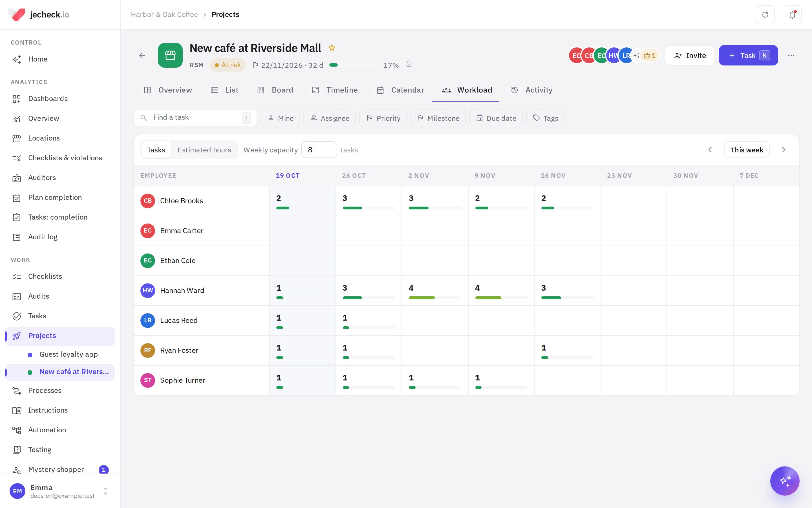Go to next week with right chevron
The width and height of the screenshot is (812, 508).
click(784, 150)
